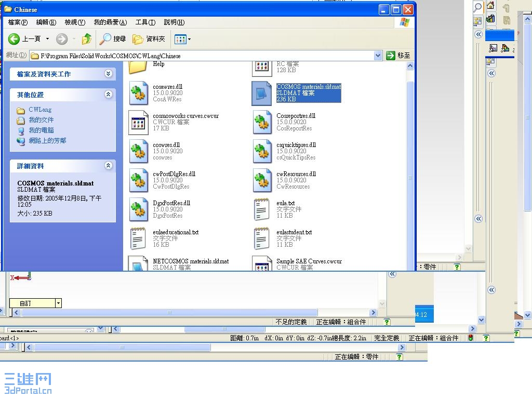Select the eulaeducational.txt file icon

pos(138,238)
